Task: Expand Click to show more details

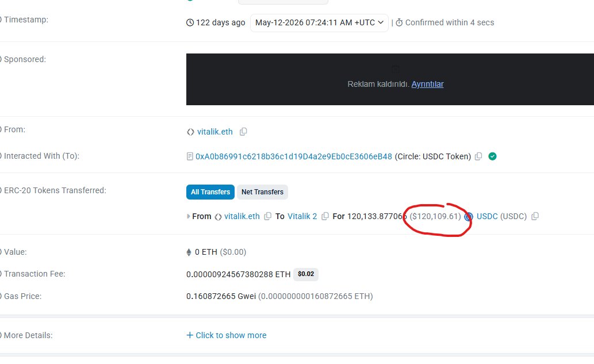Action: [x=227, y=335]
